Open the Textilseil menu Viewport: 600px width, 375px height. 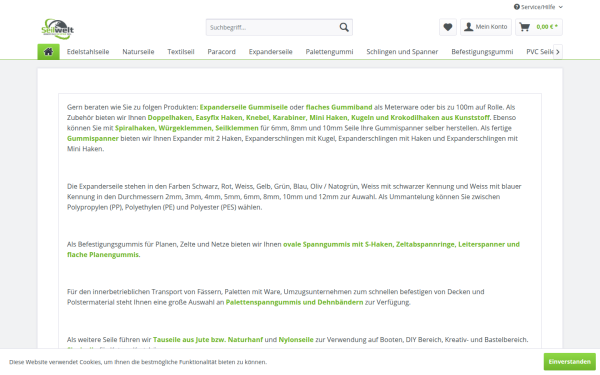181,52
